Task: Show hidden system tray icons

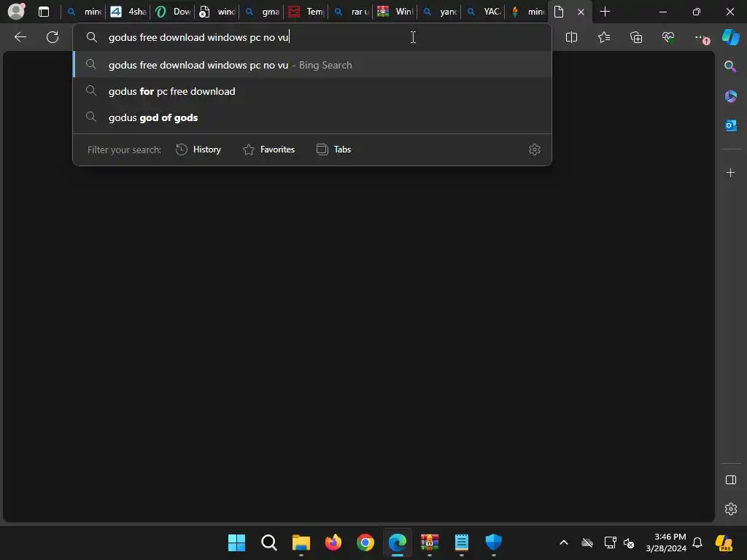Action: (564, 542)
